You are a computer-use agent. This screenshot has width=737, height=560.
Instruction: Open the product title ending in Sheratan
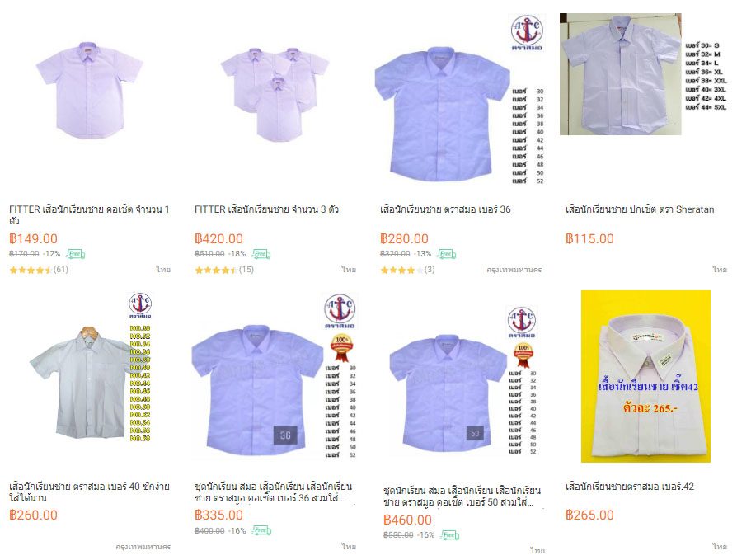(x=640, y=209)
